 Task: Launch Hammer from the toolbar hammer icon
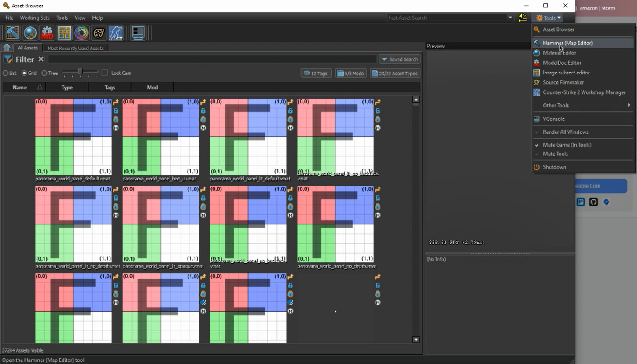[12, 33]
